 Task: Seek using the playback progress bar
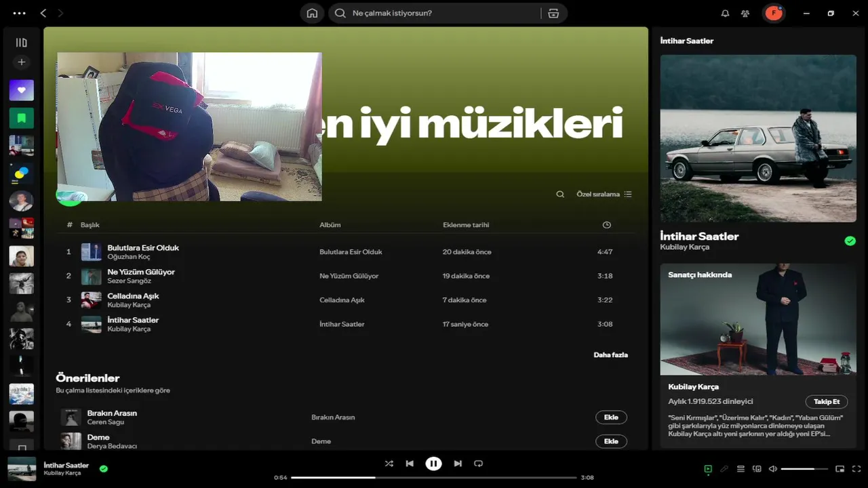point(434,477)
